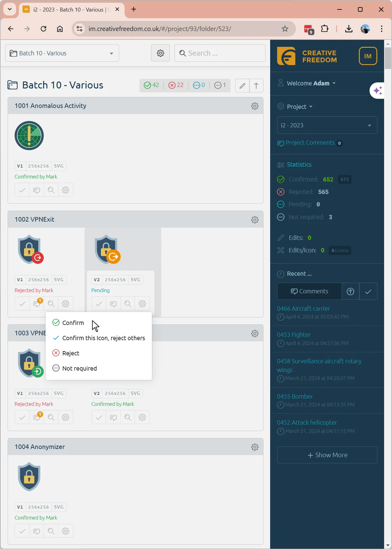Open browser downloads icon
The image size is (392, 549).
pyautogui.click(x=349, y=29)
